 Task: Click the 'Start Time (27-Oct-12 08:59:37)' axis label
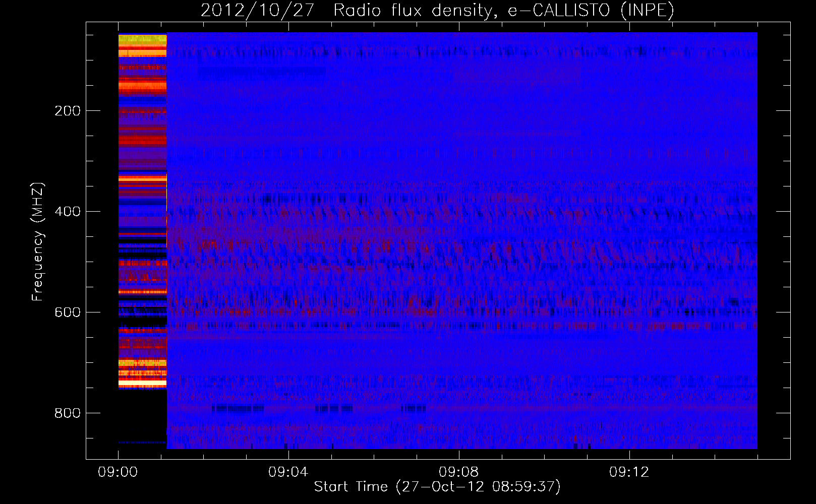click(437, 487)
